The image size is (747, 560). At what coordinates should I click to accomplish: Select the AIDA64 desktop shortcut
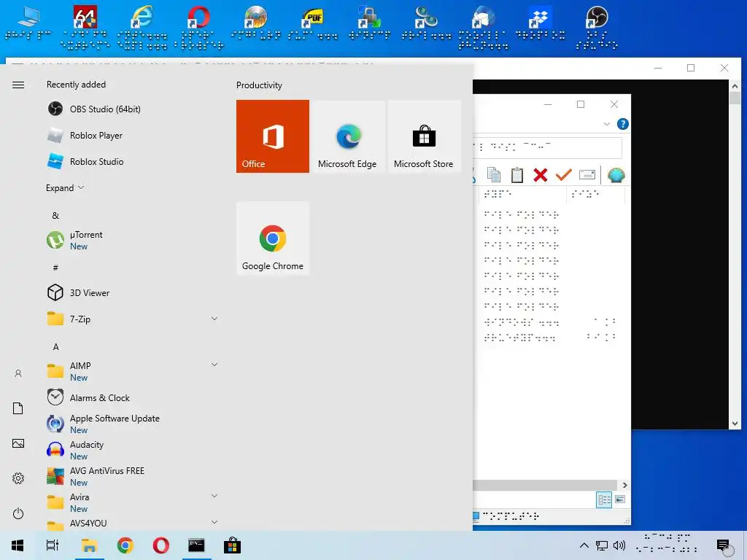[x=85, y=27]
